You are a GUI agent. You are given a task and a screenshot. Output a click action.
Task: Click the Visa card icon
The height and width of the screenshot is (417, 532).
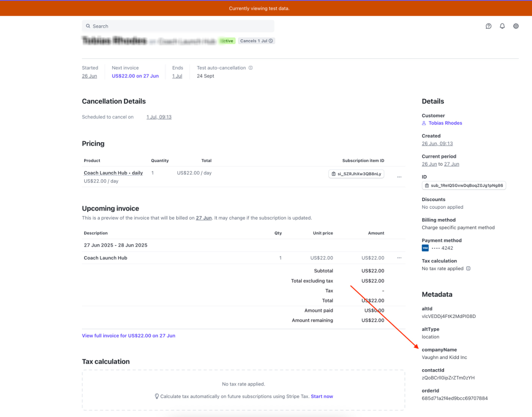tap(425, 248)
